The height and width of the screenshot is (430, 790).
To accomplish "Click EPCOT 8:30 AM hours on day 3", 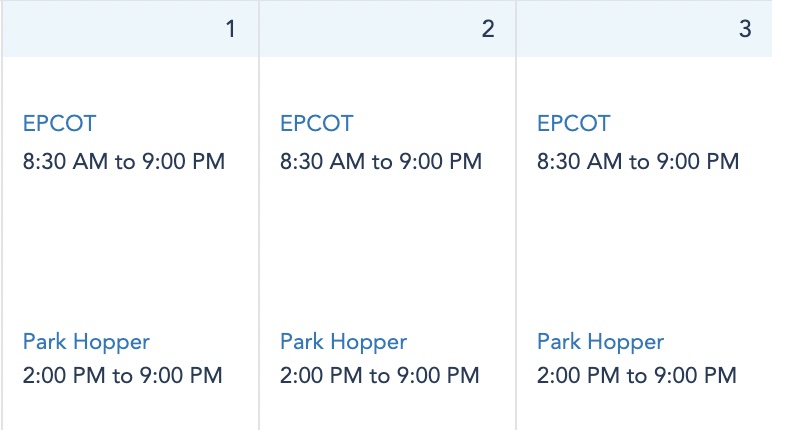I will tap(638, 162).
